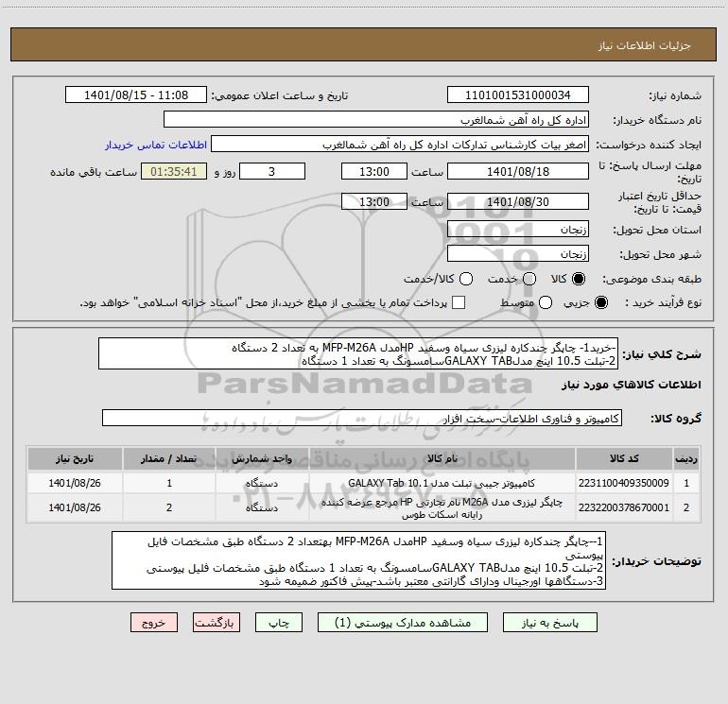Click the countdown timer 01:35:41
Image resolution: width=728 pixels, height=704 pixels.
click(174, 171)
